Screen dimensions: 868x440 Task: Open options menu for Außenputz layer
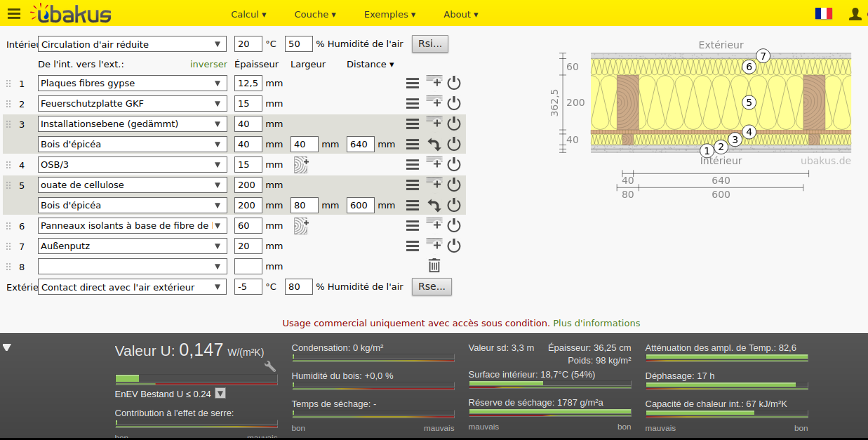click(413, 246)
